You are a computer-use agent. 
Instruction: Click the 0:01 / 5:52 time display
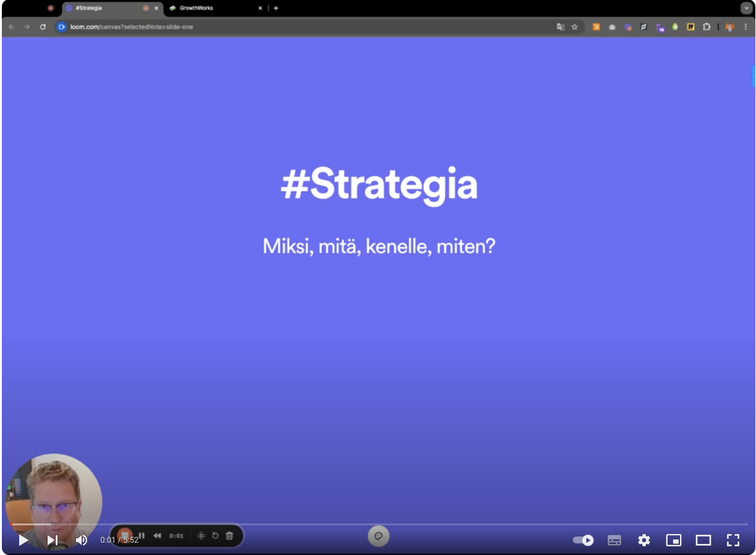pos(119,540)
